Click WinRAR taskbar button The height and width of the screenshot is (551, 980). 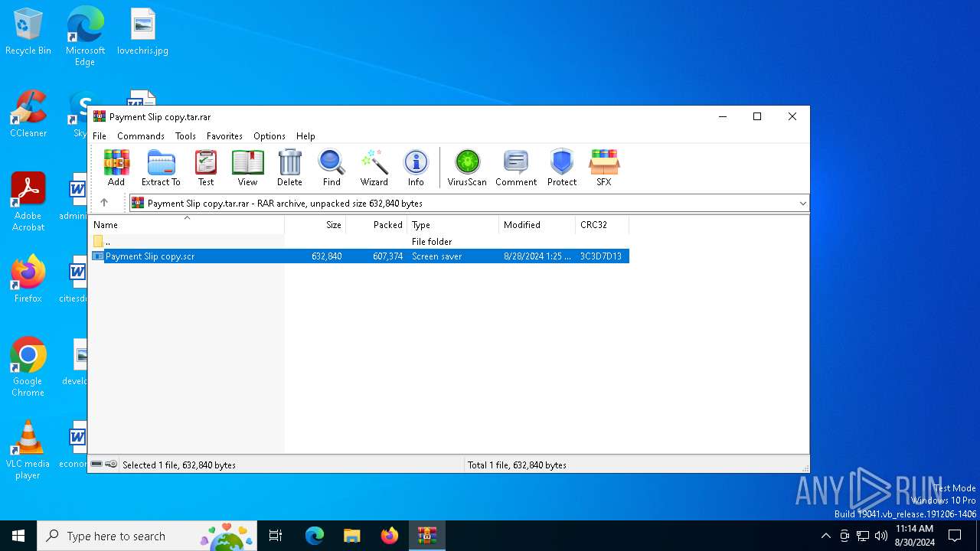click(x=427, y=536)
